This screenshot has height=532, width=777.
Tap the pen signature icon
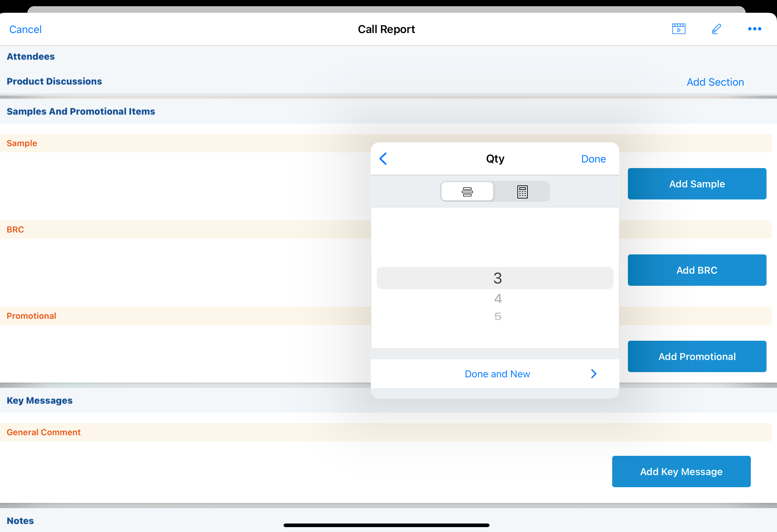coord(716,29)
